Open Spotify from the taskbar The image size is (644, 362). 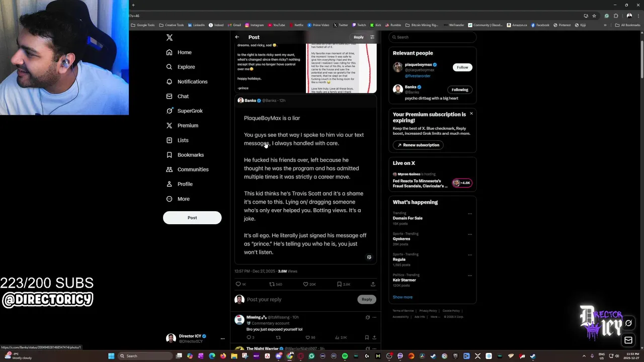pyautogui.click(x=345, y=356)
